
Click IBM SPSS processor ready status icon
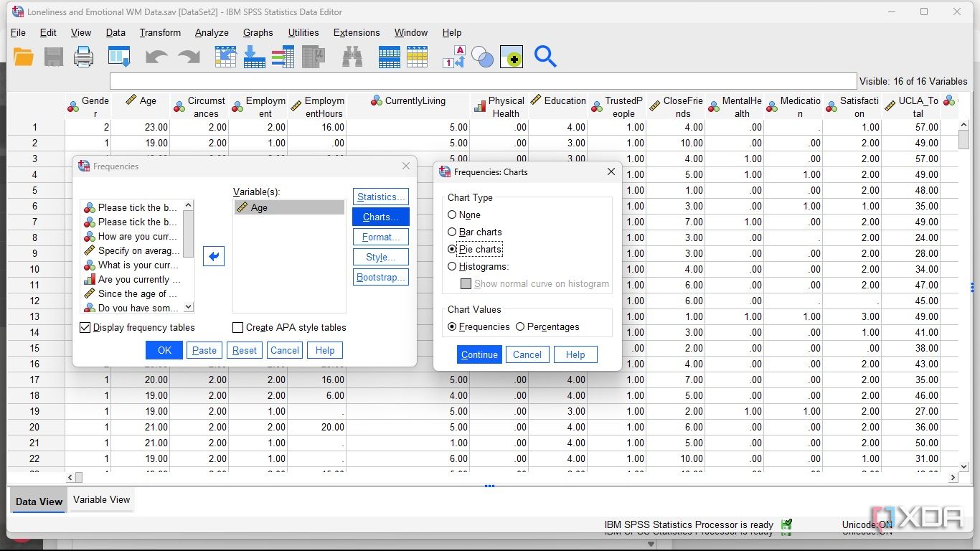pos(786,524)
